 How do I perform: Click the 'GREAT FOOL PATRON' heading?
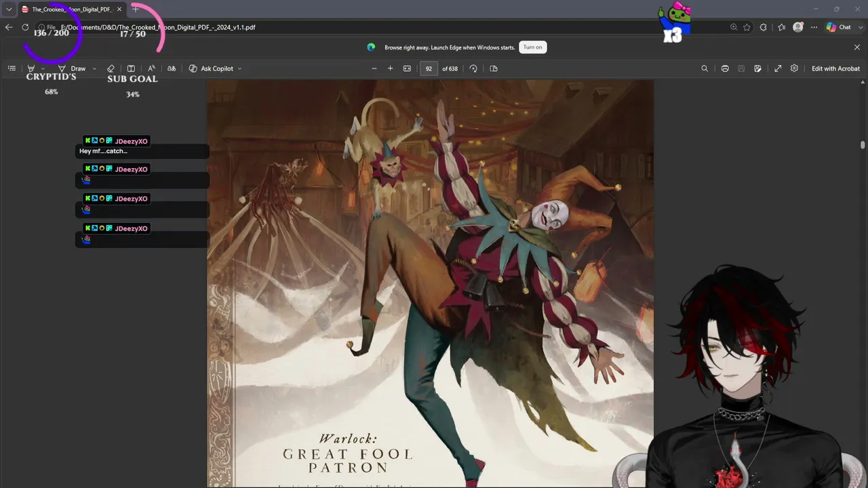click(x=348, y=461)
